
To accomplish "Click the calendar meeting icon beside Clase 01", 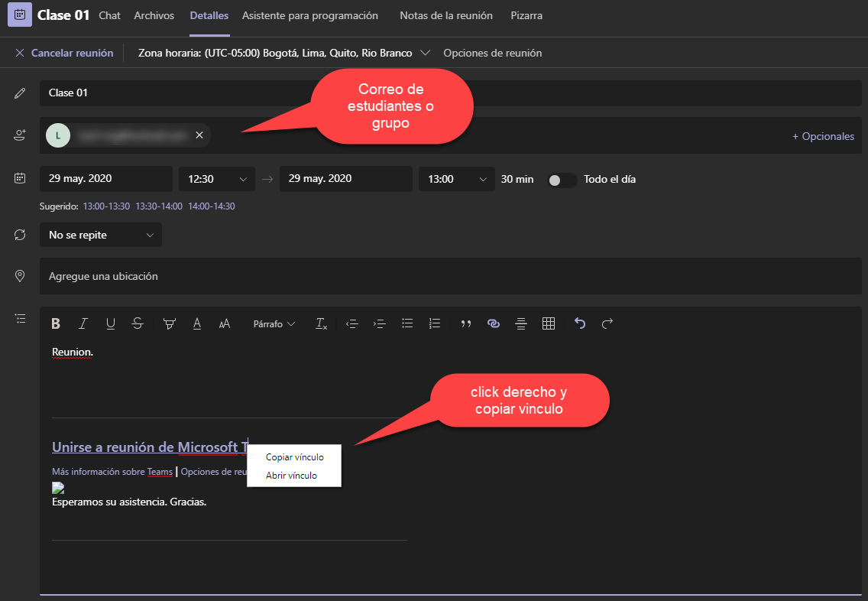I will (x=19, y=15).
